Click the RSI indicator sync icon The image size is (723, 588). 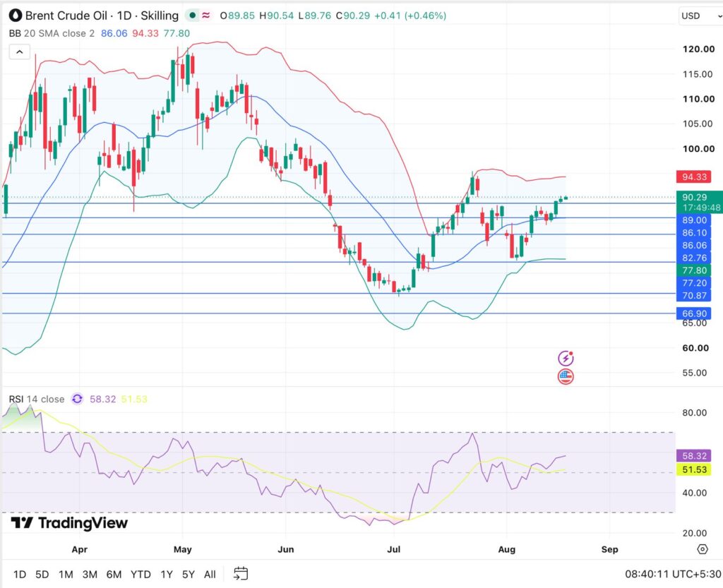pos(77,399)
